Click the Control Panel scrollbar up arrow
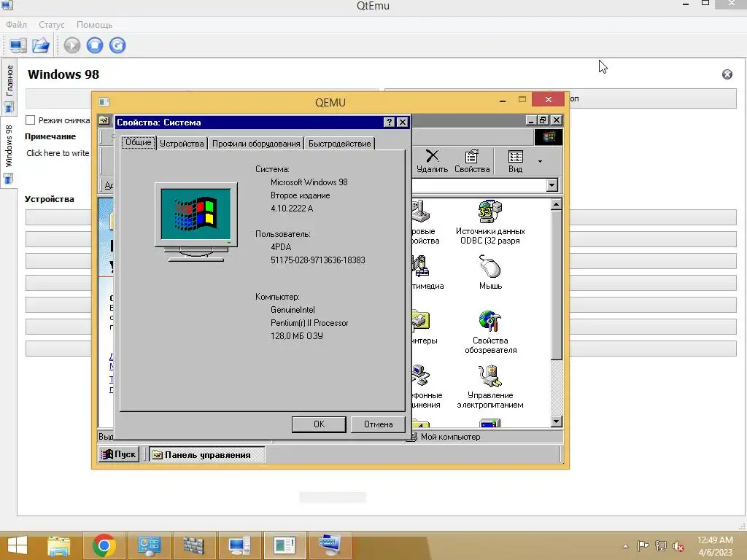Viewport: 747px width, 560px height. pyautogui.click(x=557, y=205)
